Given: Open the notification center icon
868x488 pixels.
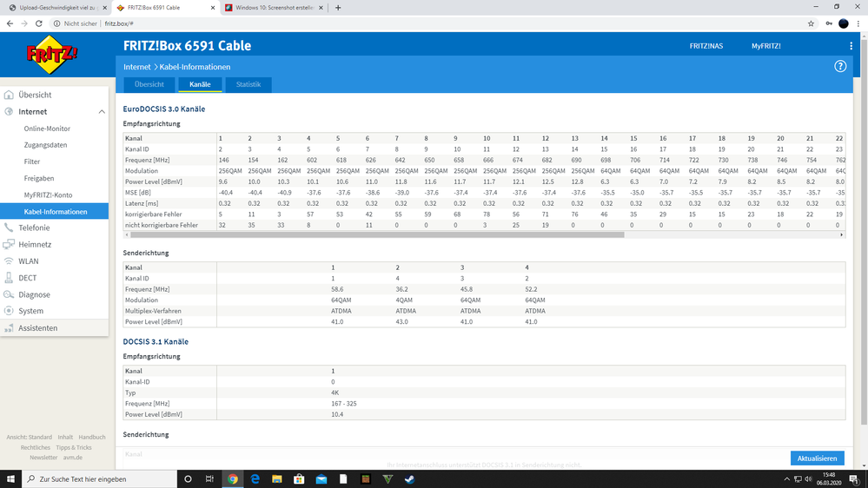Looking at the screenshot, I should (854, 479).
